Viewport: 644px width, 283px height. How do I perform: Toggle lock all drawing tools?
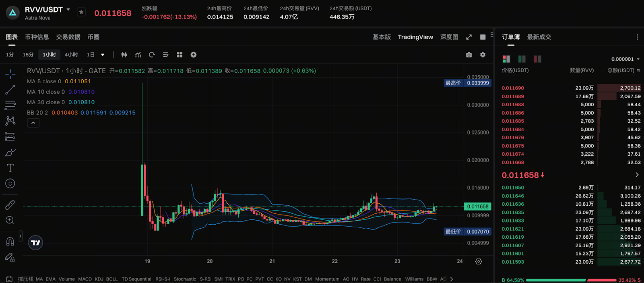10,258
